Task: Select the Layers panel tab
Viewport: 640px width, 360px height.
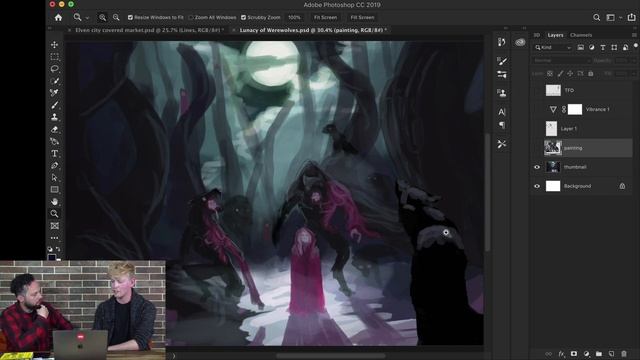Action: pos(555,35)
